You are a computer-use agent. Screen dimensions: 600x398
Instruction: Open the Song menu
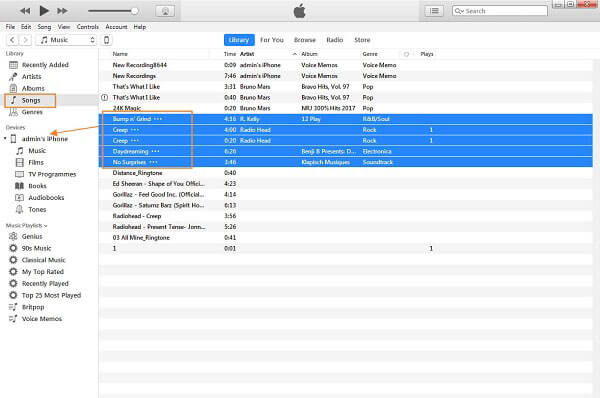coord(44,27)
